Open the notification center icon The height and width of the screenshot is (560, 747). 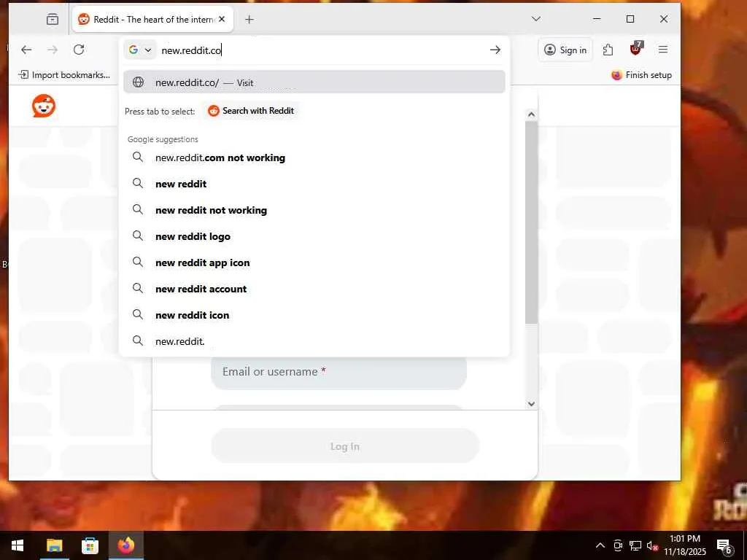(724, 545)
